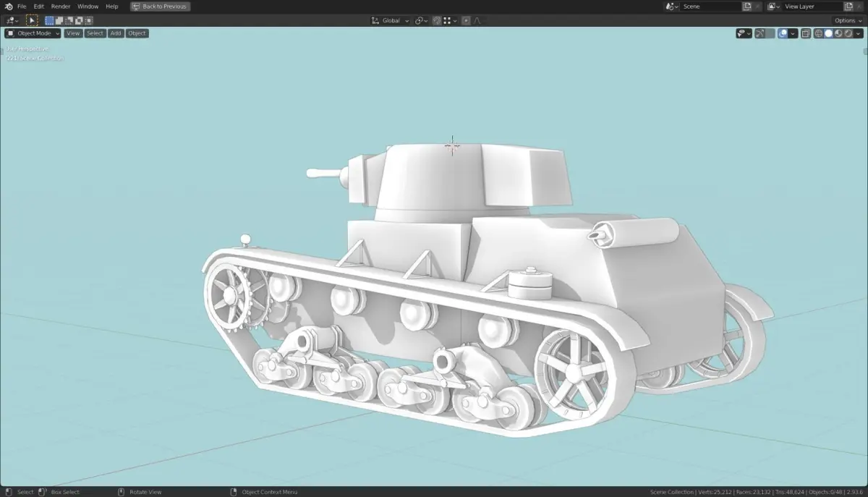The width and height of the screenshot is (868, 497).
Task: Open the editor type dropdown in header
Action: point(12,20)
